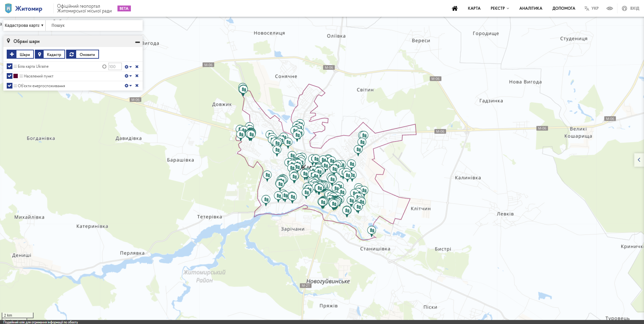This screenshot has width=644, height=324.
Task: Click the energy marker closest to Тетерівка
Action: click(266, 200)
